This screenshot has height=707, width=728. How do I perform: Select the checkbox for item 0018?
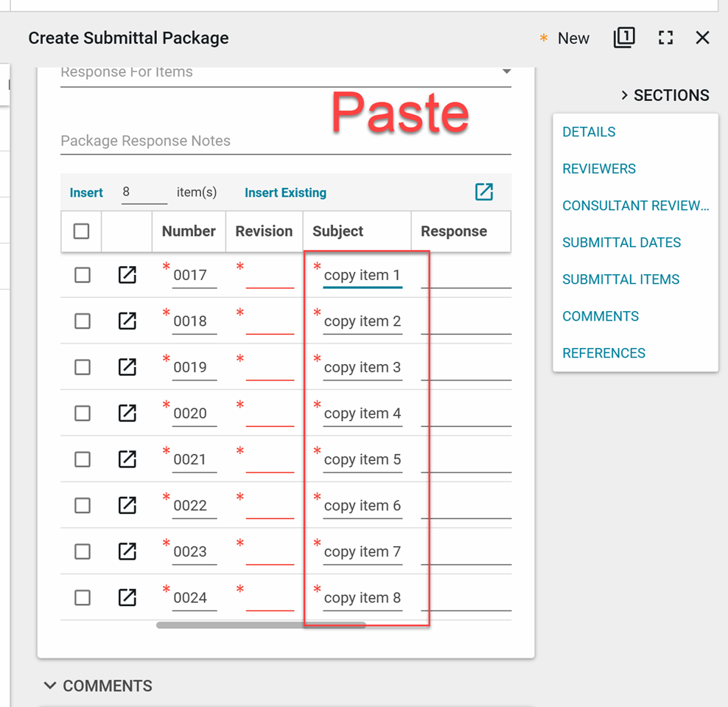(x=83, y=321)
